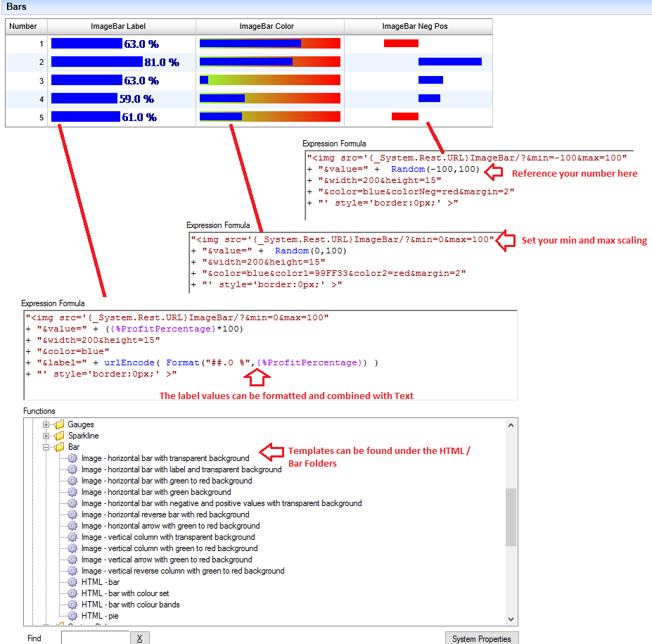Choose 'vertical column with green to red background'
652x644 pixels.
click(x=170, y=548)
